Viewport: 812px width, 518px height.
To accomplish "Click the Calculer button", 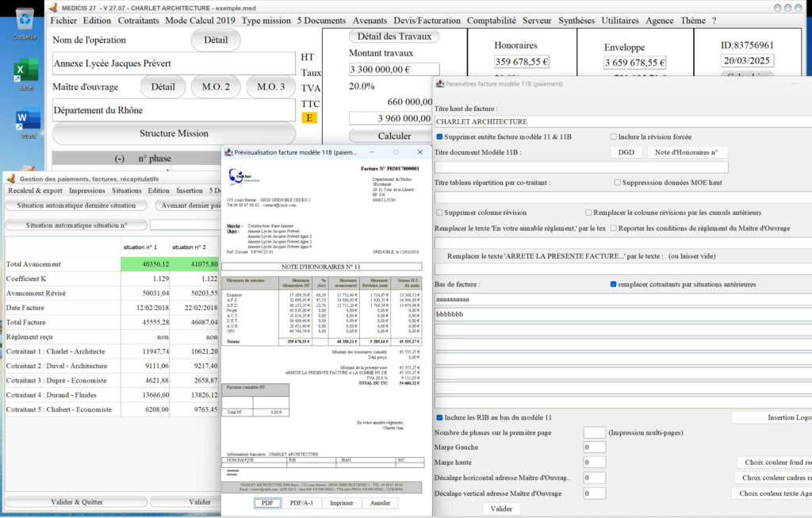I will coord(394,136).
